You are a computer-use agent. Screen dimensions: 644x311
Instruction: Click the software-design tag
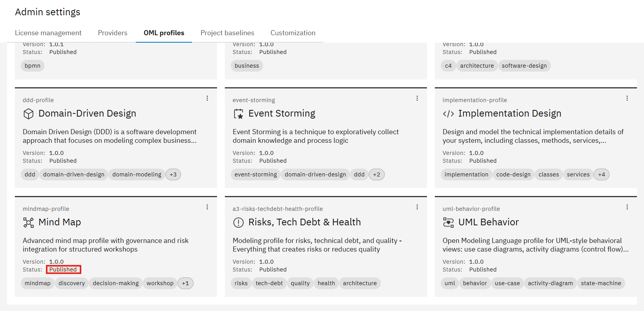(524, 66)
